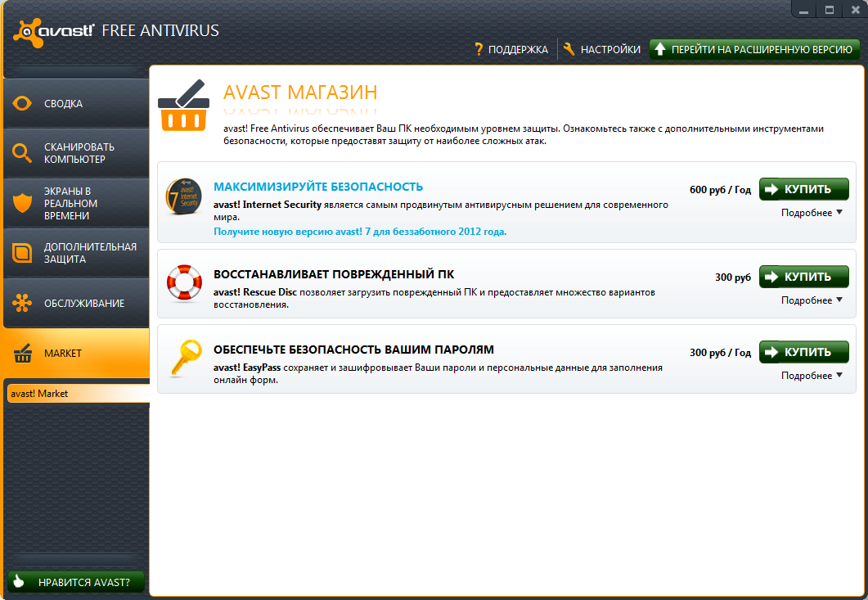The width and height of the screenshot is (868, 600).
Task: Click the thumbs-up icon at the bottom
Action: coord(19,580)
